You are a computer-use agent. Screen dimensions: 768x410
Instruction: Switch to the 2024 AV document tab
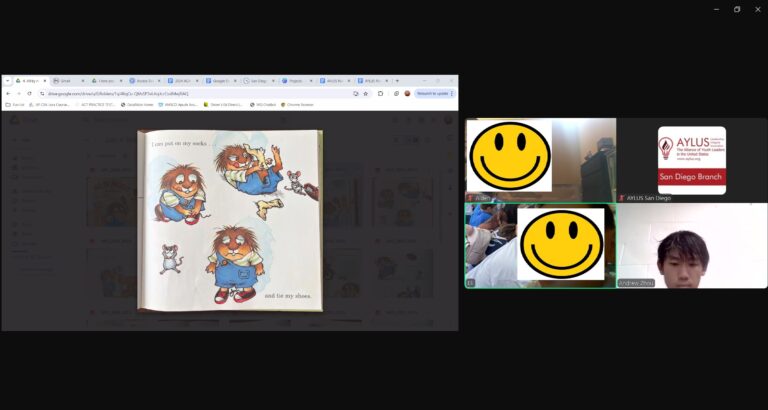184,81
